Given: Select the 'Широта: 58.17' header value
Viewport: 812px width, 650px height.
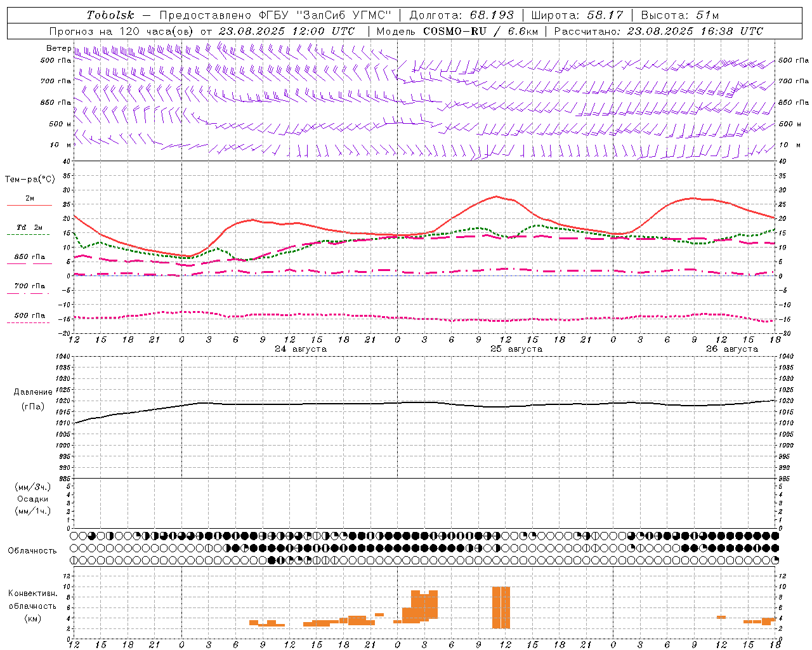Looking at the screenshot, I should click(577, 15).
